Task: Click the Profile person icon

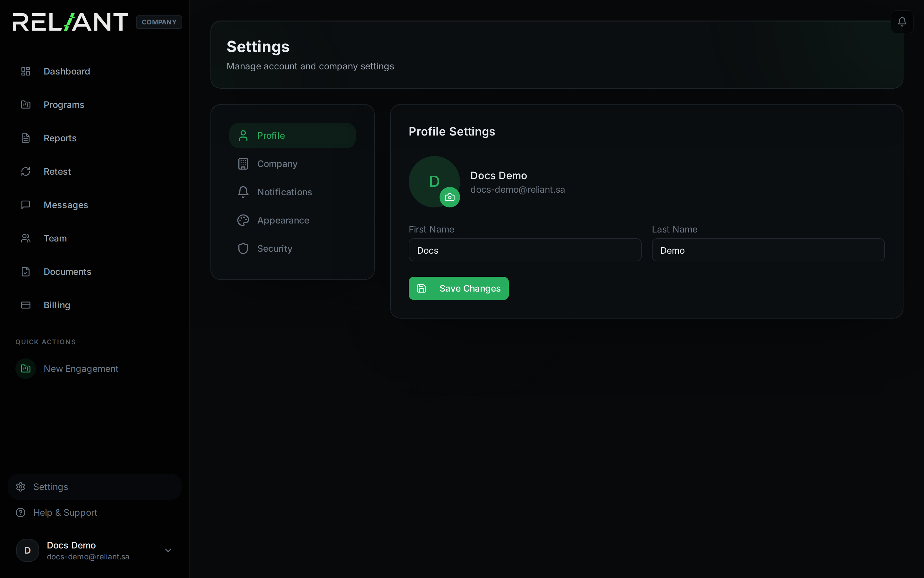Action: [243, 136]
